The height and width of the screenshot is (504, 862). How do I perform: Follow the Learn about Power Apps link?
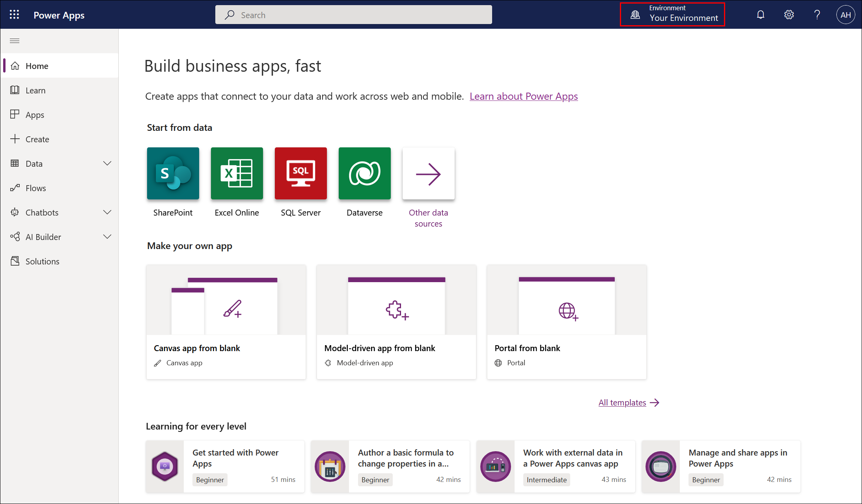click(524, 96)
